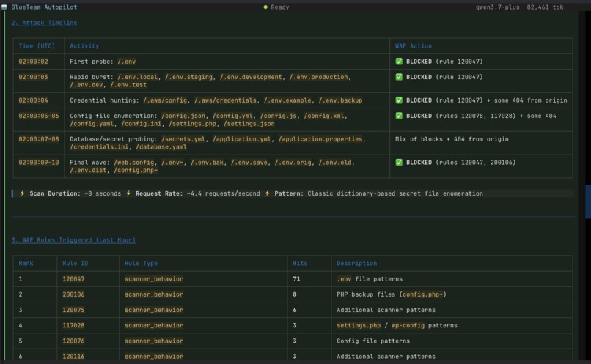Click the '/.env.staging' path
Viewport: 591px width, 364px height.
[189, 77]
